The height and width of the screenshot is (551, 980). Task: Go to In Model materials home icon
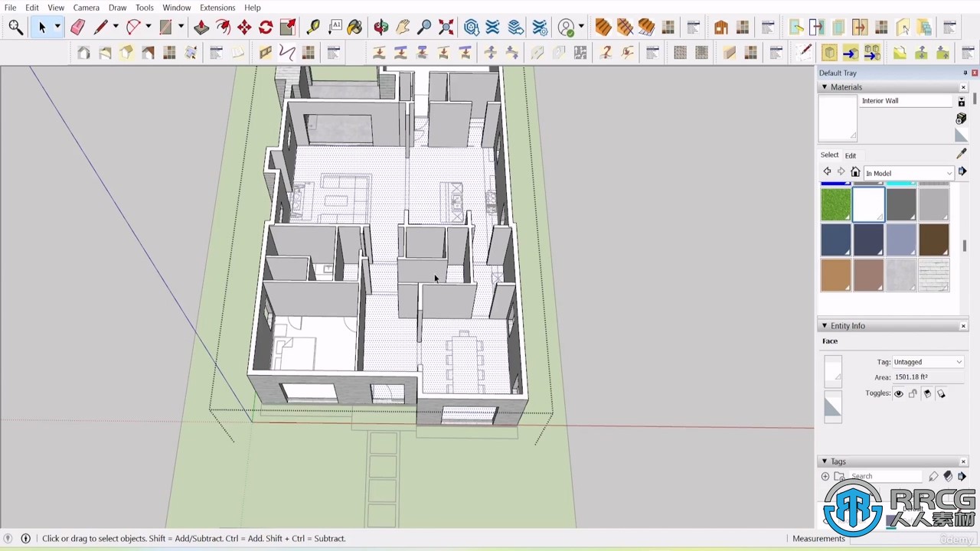tap(855, 172)
